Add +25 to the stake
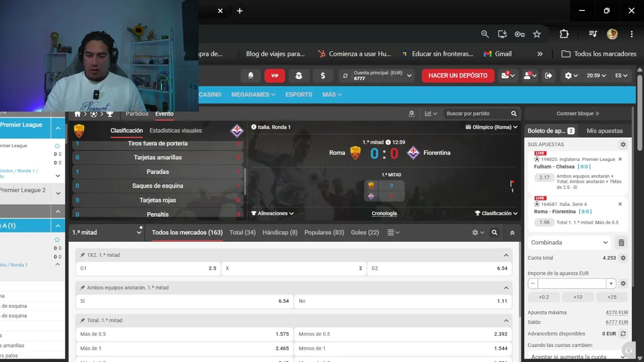Screen dimensions: 644x362 [x=612, y=297]
